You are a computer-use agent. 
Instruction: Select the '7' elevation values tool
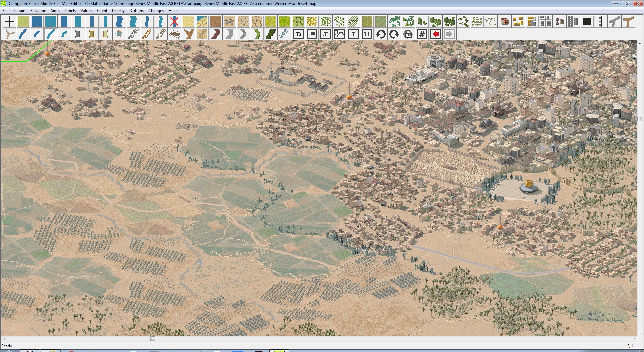(x=353, y=34)
